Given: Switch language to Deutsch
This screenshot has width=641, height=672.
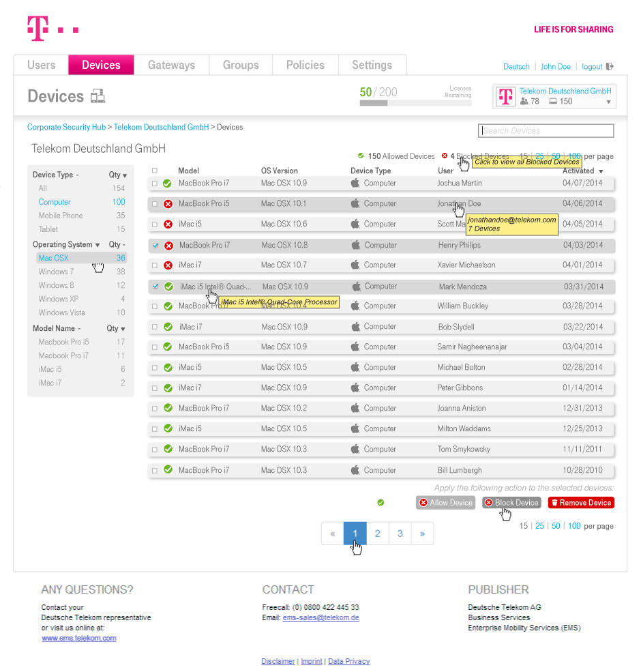Looking at the screenshot, I should click(x=516, y=66).
